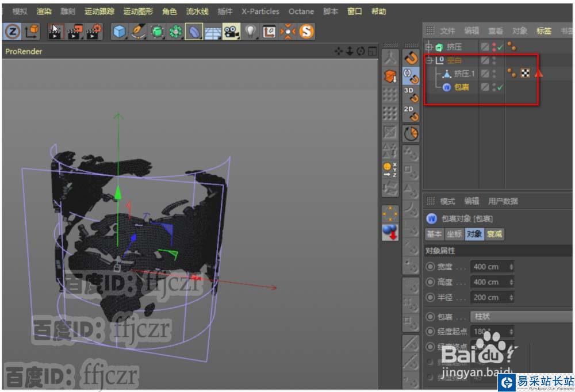The height and width of the screenshot is (392, 575).
Task: Toggle the green enable check on 挤压
Action: click(500, 47)
